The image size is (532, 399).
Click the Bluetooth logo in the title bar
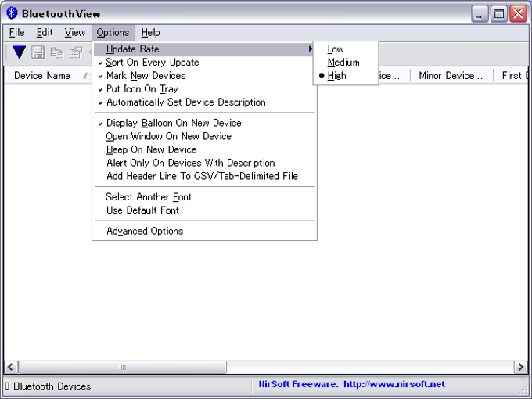(x=12, y=13)
